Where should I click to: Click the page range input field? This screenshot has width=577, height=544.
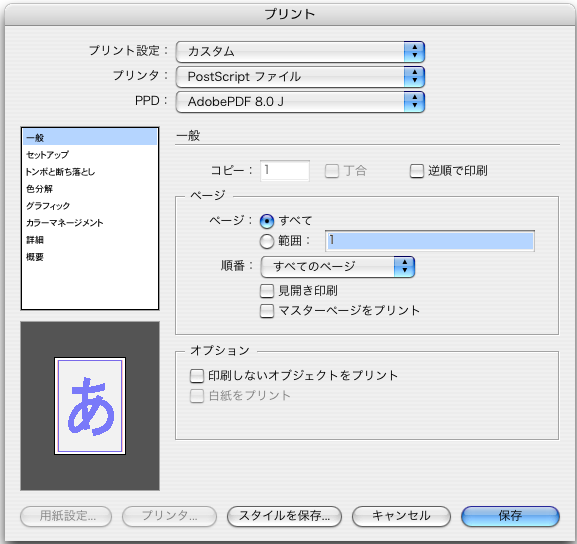point(430,241)
